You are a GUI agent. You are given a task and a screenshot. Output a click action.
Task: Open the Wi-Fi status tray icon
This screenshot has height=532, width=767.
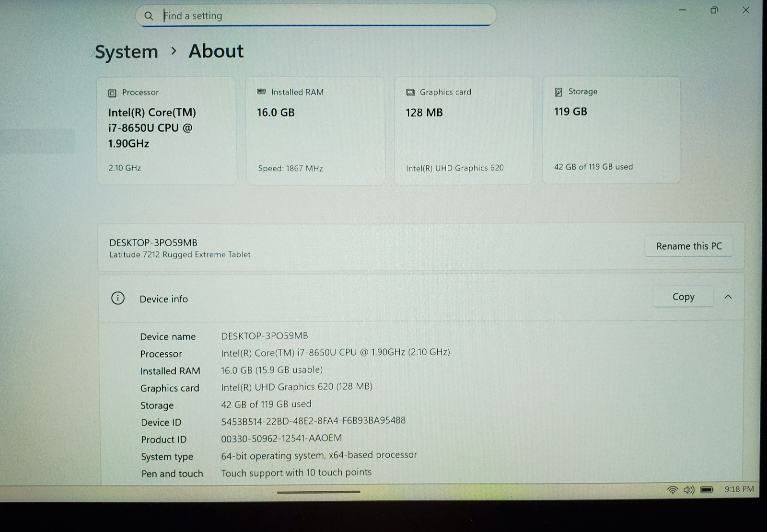(x=673, y=489)
